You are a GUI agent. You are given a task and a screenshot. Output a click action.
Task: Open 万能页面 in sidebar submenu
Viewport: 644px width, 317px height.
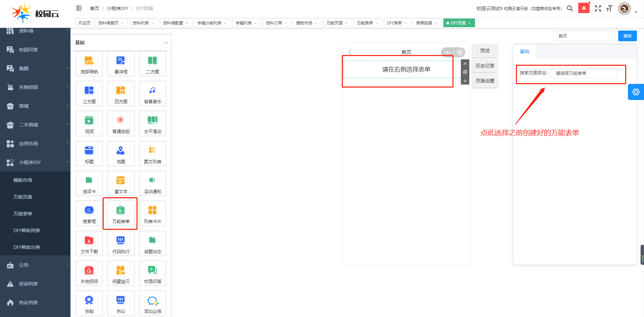pyautogui.click(x=35, y=197)
